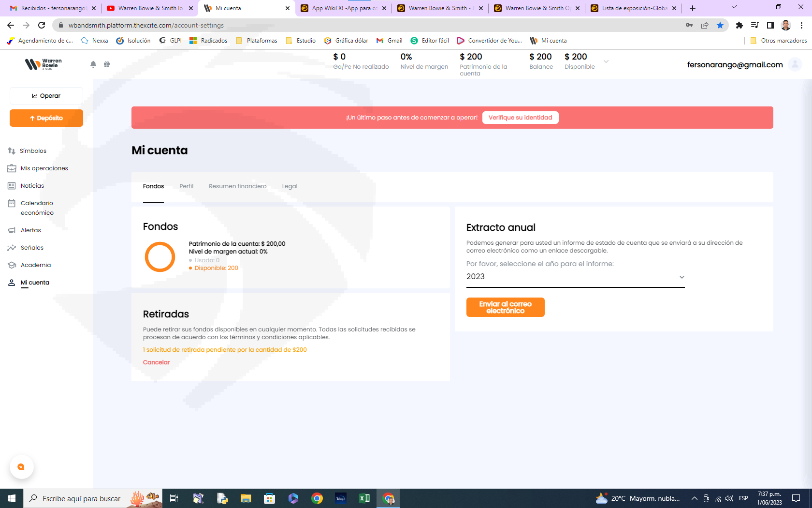Click the Cancelar withdrawal link
This screenshot has height=508, width=812.
[156, 362]
